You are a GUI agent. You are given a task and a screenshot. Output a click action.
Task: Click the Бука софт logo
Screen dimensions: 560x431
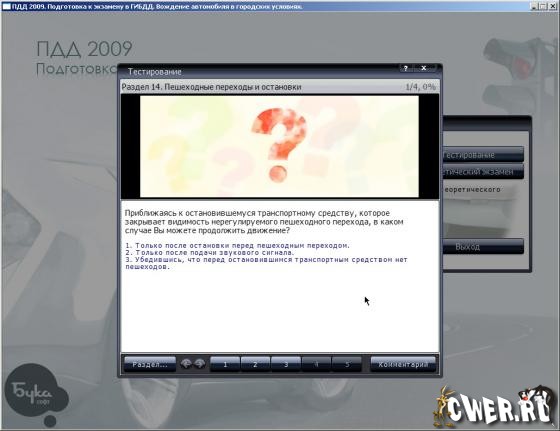[36, 395]
